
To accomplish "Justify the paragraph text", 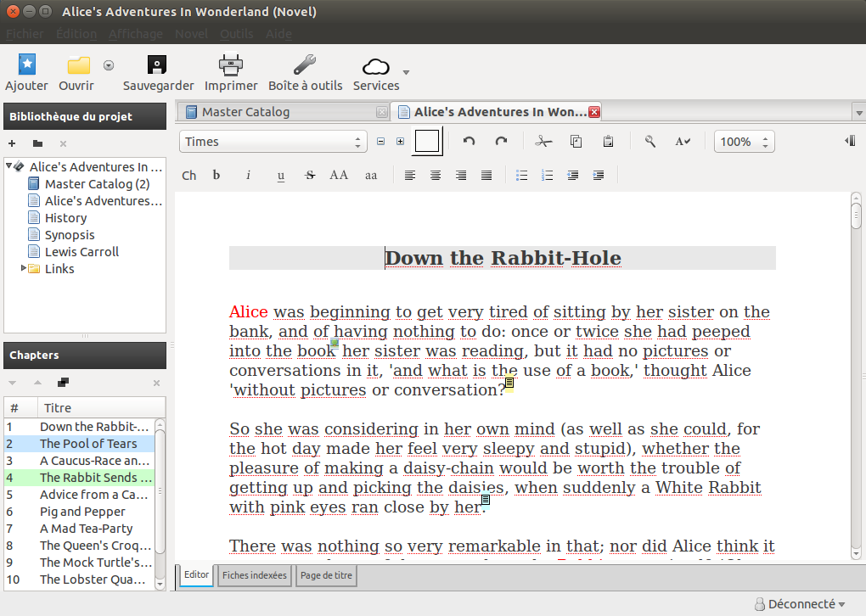I will (486, 176).
